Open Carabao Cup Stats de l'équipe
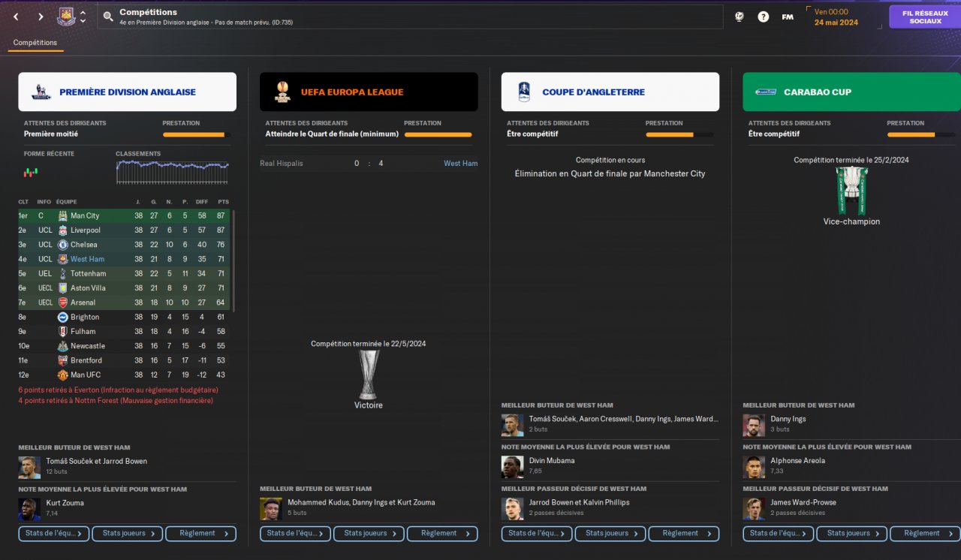This screenshot has height=560, width=961. point(779,534)
